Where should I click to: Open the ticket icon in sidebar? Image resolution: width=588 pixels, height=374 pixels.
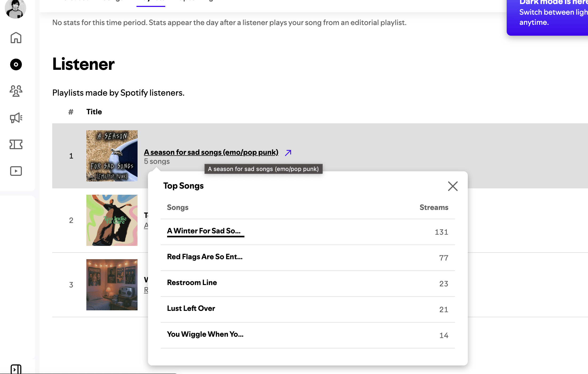coord(16,144)
